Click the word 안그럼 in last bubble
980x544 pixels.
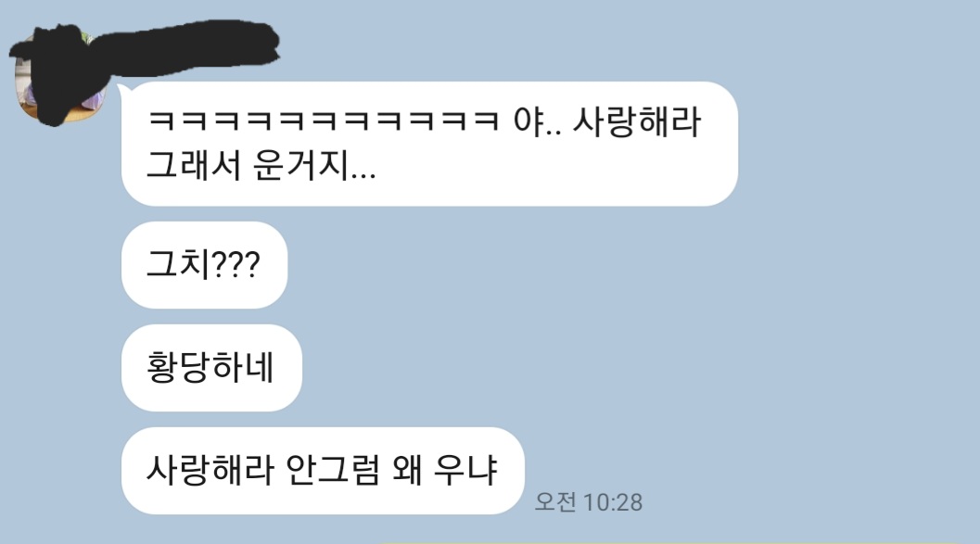tap(332, 470)
